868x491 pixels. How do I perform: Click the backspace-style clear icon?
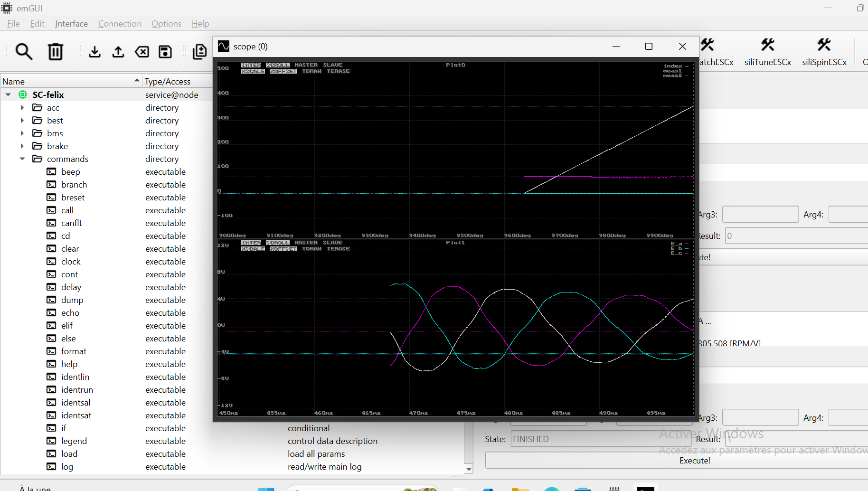142,51
